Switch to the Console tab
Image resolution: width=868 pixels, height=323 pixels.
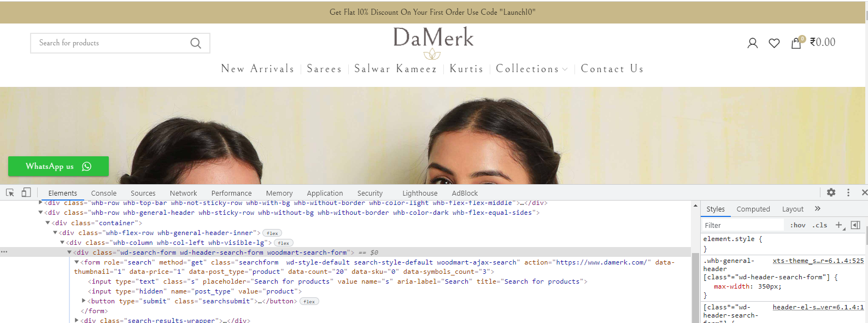104,193
